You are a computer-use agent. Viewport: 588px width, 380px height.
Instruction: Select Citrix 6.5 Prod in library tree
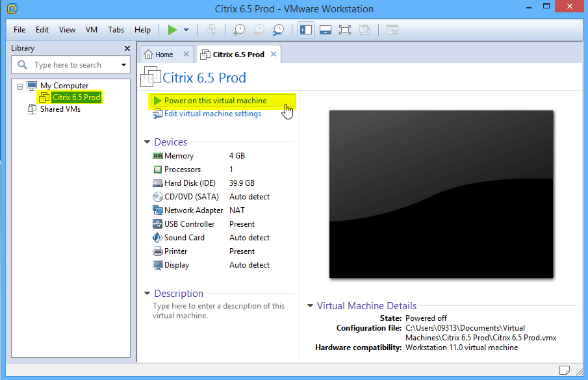[77, 97]
